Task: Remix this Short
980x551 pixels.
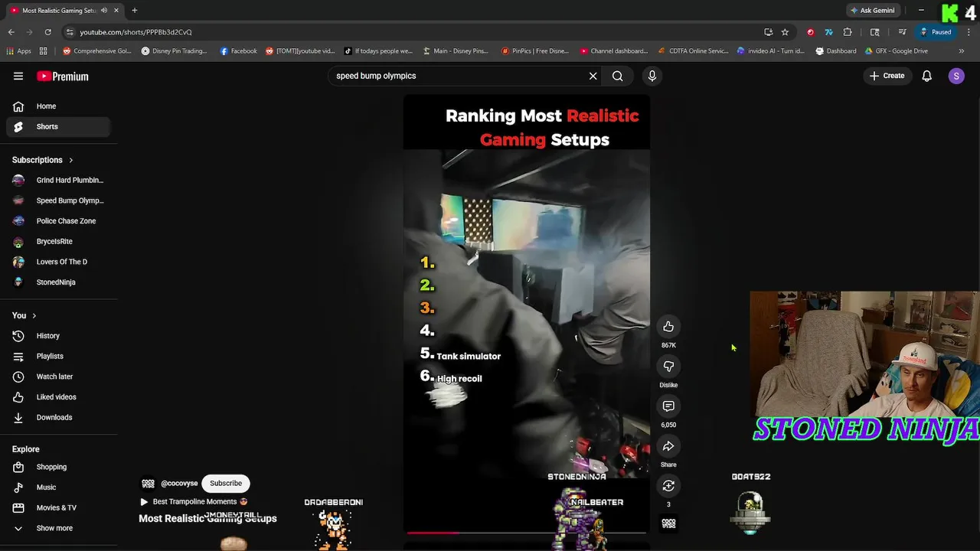Action: click(668, 486)
